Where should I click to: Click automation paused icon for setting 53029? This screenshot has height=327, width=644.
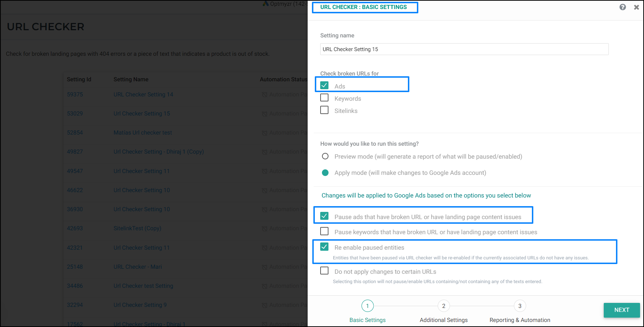point(264,114)
